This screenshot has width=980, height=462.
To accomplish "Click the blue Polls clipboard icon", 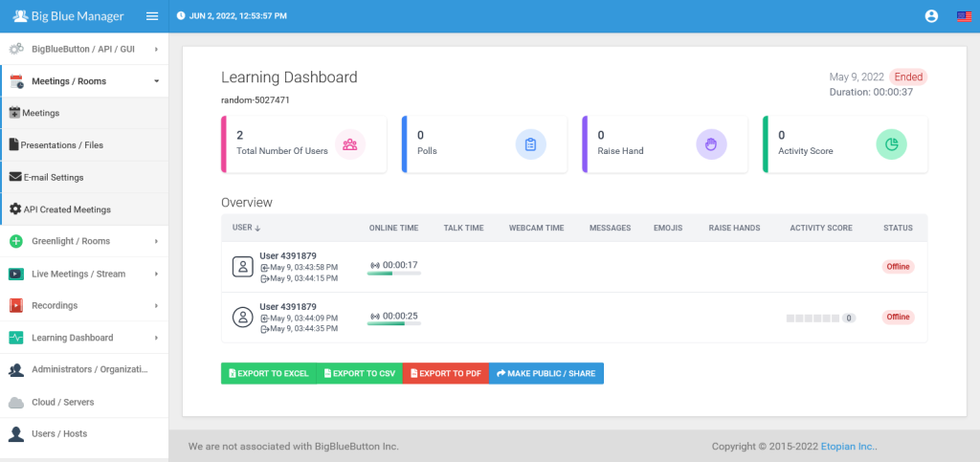I will (x=530, y=144).
